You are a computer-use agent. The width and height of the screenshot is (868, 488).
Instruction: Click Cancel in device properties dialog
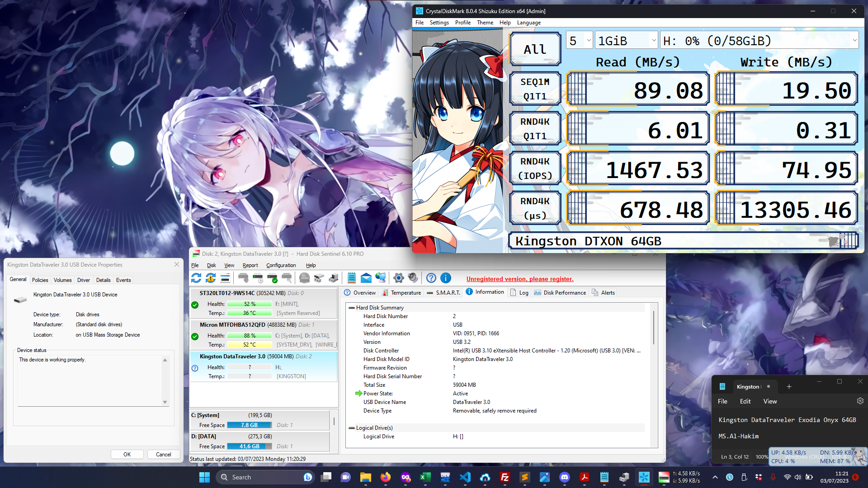pyautogui.click(x=163, y=455)
